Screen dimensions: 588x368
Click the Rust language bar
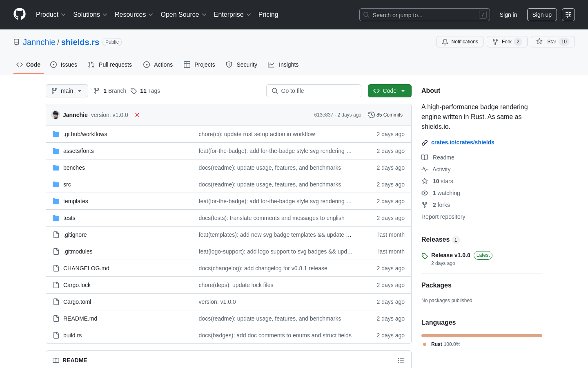pos(482,336)
